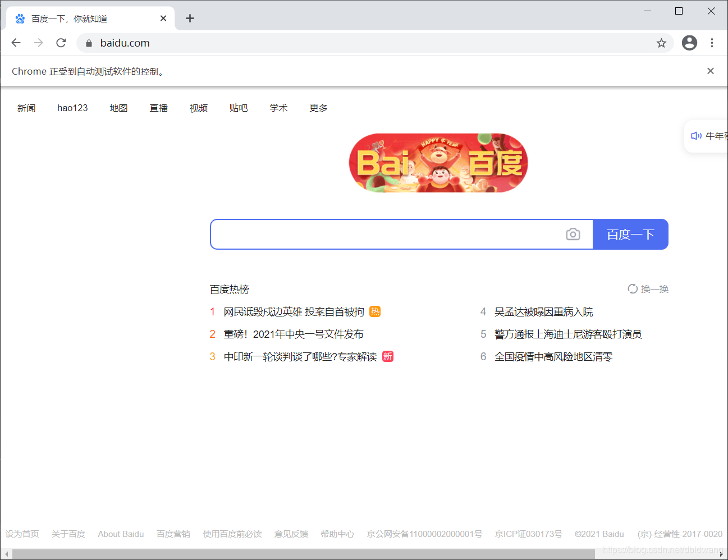The height and width of the screenshot is (560, 728).
Task: Click the scrollbar right arrow
Action: pos(721,554)
